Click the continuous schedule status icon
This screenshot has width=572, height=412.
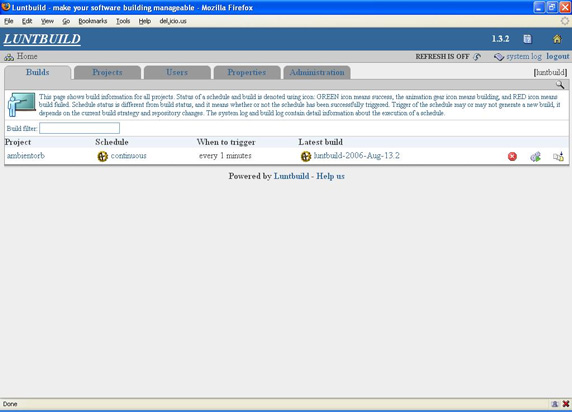click(103, 157)
